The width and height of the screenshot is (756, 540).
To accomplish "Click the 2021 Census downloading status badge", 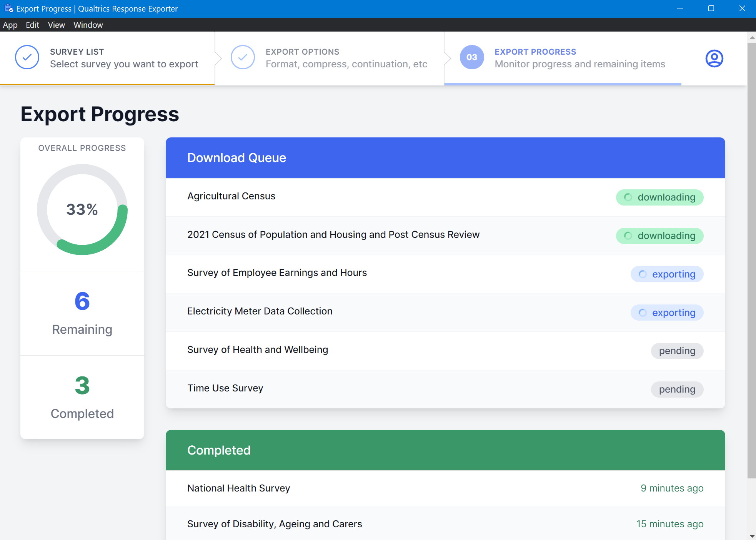I will click(x=659, y=236).
